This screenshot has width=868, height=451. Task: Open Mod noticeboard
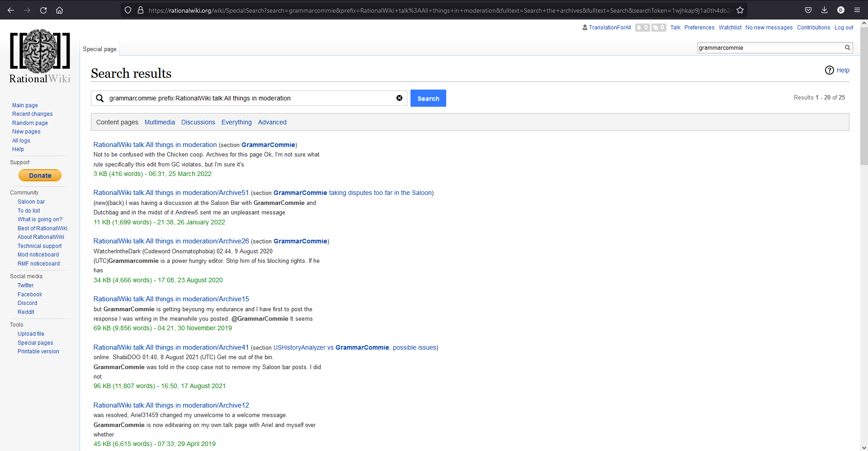coord(38,255)
